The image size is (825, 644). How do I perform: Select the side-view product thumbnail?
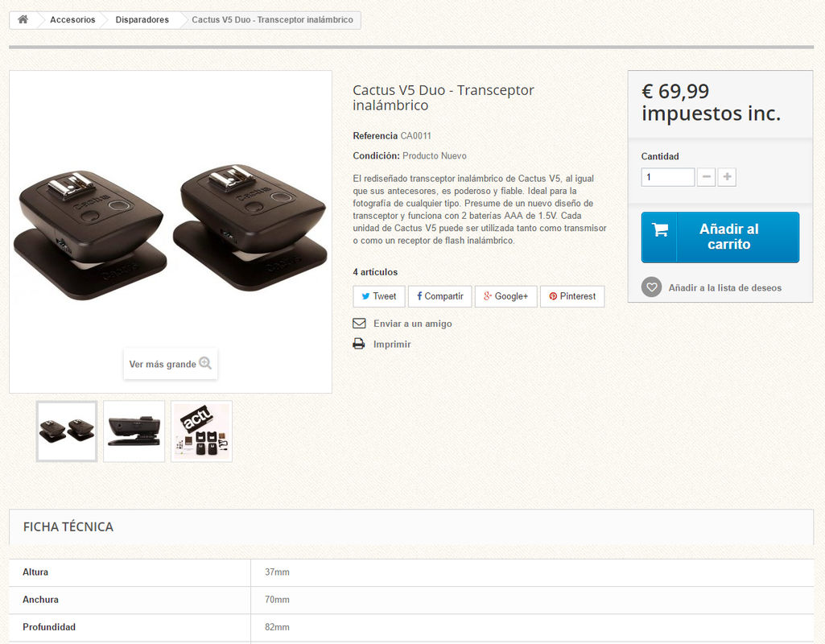134,431
